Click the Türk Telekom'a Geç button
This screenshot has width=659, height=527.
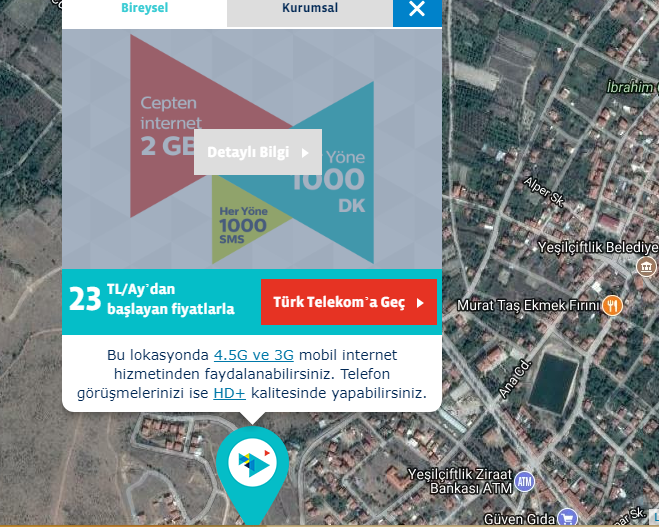point(349,302)
